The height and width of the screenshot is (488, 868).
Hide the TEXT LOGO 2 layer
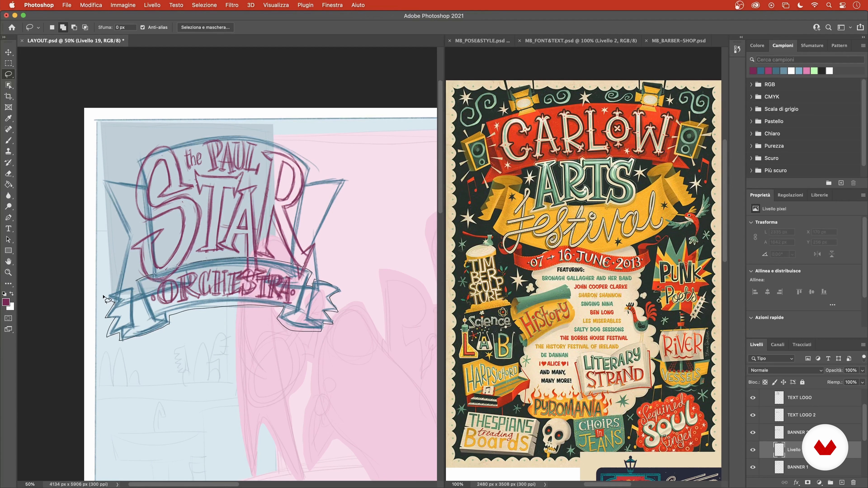click(753, 415)
